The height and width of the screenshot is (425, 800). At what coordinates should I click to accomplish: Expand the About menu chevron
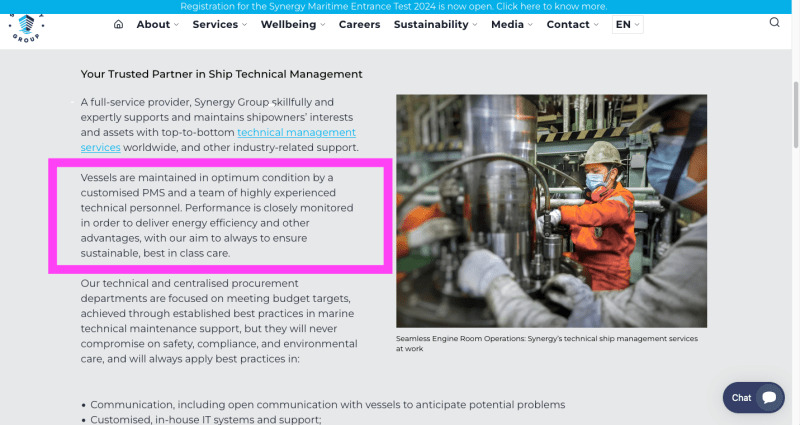pos(177,24)
